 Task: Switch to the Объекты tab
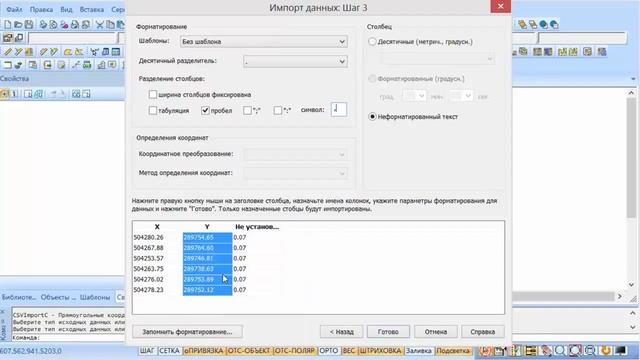58,297
